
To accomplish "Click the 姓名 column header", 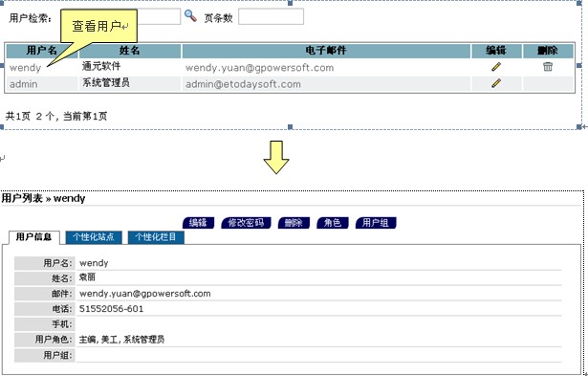I will pos(130,51).
